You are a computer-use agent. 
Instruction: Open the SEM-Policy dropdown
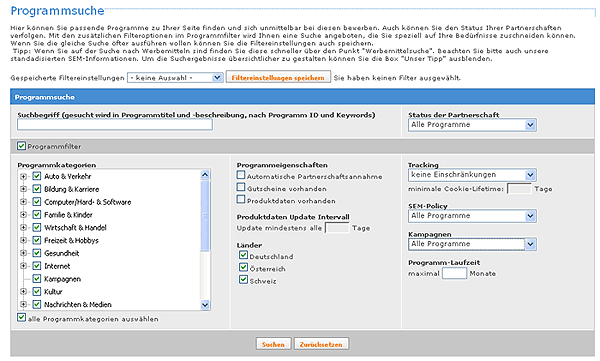[472, 216]
